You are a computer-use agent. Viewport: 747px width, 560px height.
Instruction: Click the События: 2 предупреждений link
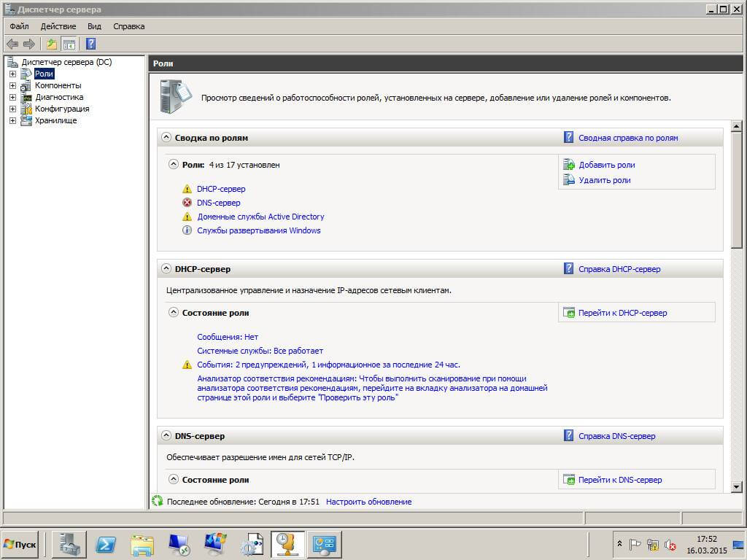(329, 365)
